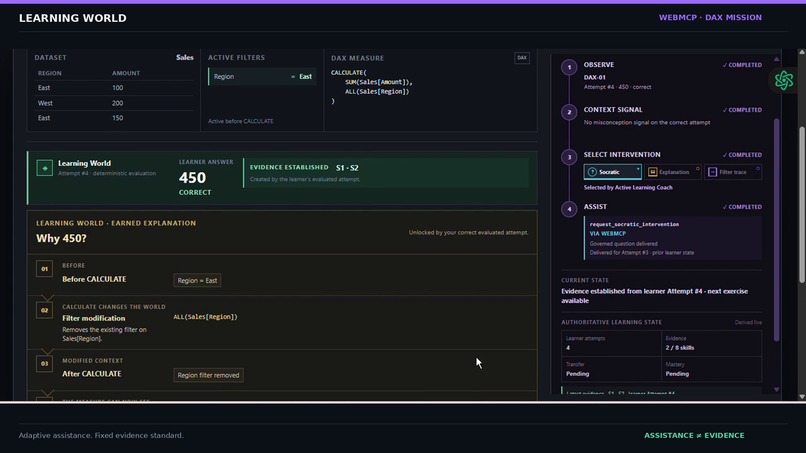This screenshot has height=453, width=806.
Task: Click the Region filter removed chip
Action: point(208,375)
